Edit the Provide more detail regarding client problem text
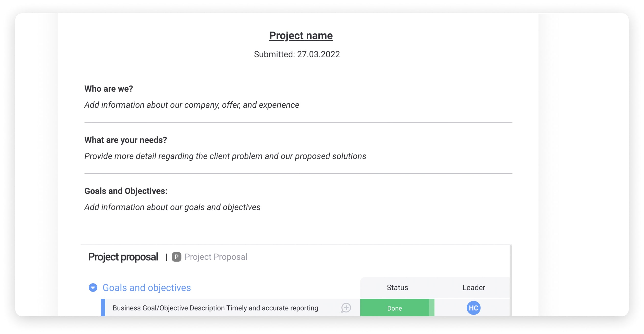The width and height of the screenshot is (644, 334). point(225,156)
